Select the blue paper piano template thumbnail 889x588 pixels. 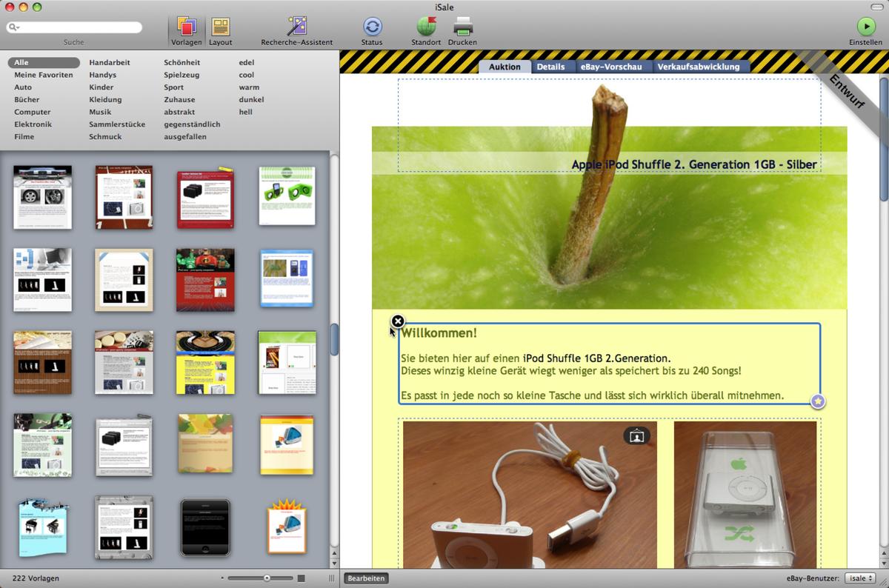click(x=42, y=529)
